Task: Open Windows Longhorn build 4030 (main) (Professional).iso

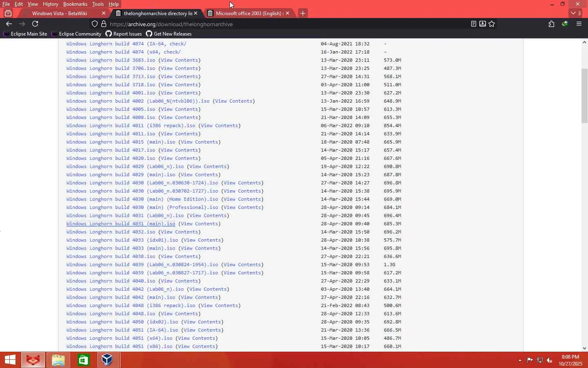Action: pyautogui.click(x=143, y=207)
